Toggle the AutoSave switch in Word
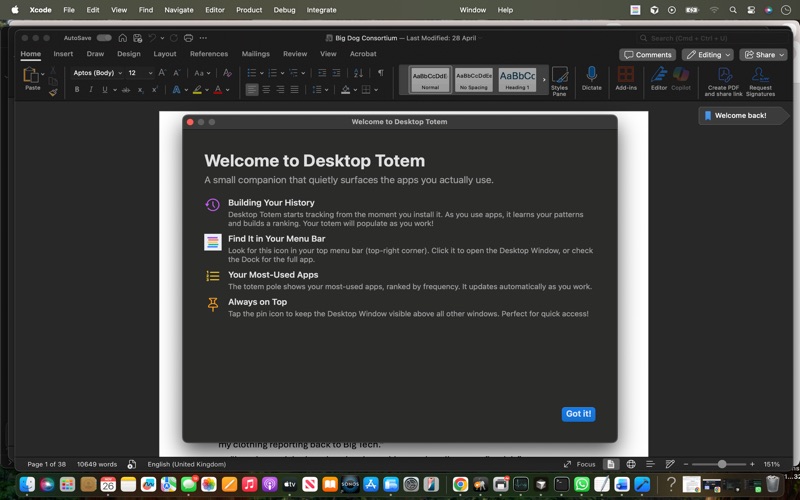 pos(104,38)
